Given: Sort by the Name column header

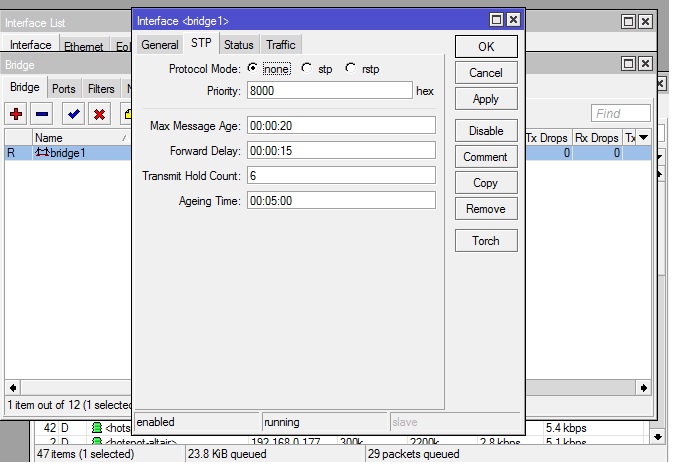Looking at the screenshot, I should pyautogui.click(x=81, y=138).
